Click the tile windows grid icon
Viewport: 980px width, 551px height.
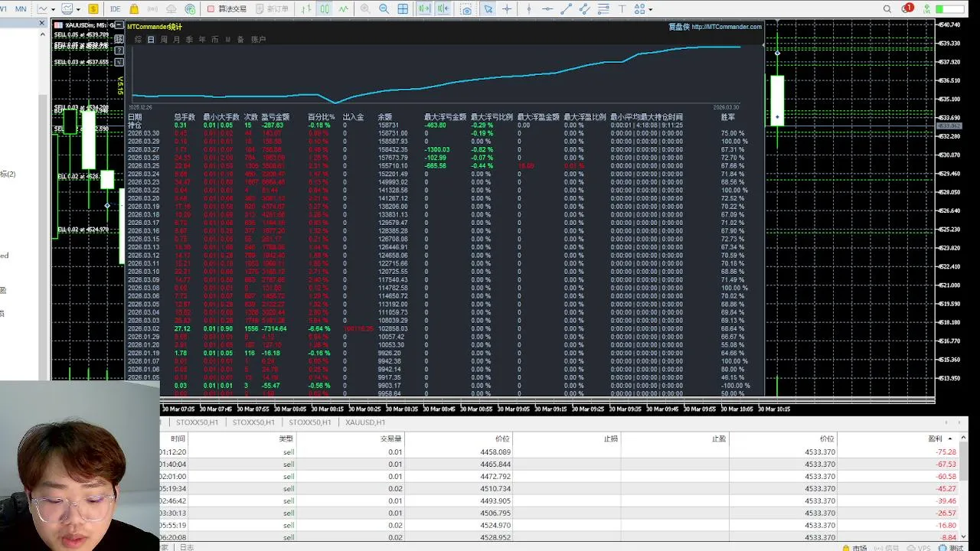tap(403, 9)
